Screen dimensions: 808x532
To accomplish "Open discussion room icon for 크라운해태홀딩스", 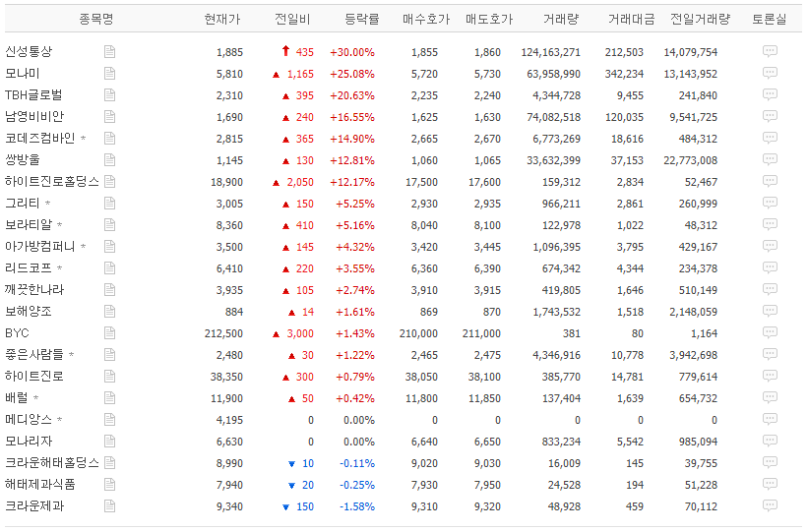I will pos(770,462).
